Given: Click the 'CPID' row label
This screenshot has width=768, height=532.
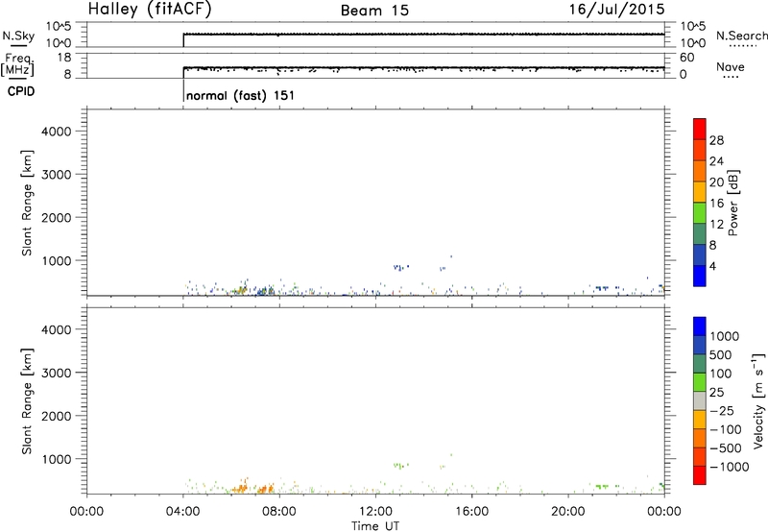Looking at the screenshot, I should [x=21, y=91].
